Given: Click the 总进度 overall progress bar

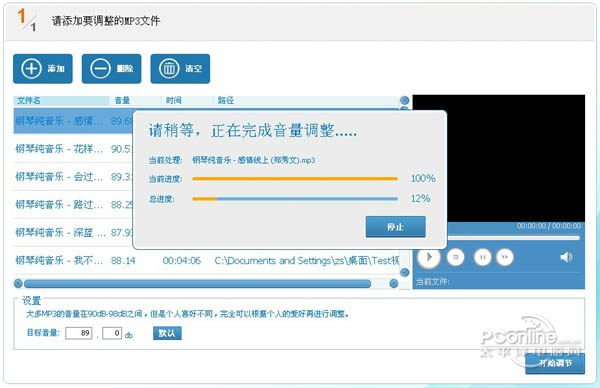Looking at the screenshot, I should [295, 199].
